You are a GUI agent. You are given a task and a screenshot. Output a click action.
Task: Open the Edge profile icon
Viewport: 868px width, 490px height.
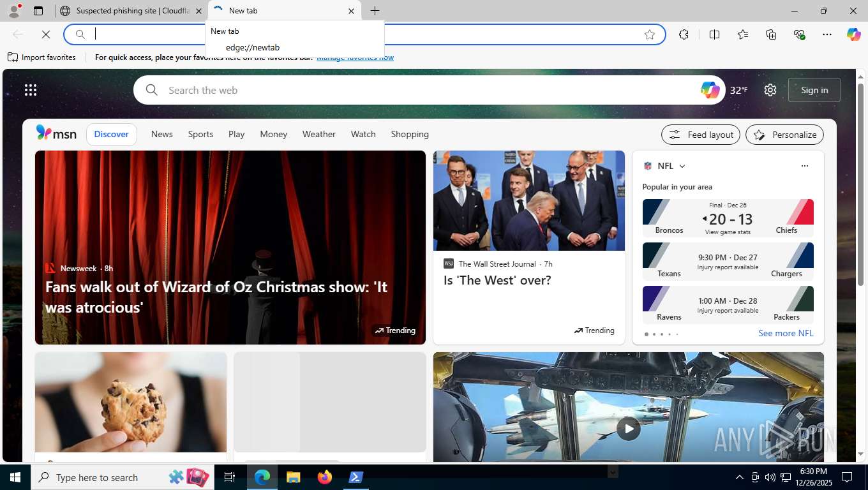tap(13, 11)
